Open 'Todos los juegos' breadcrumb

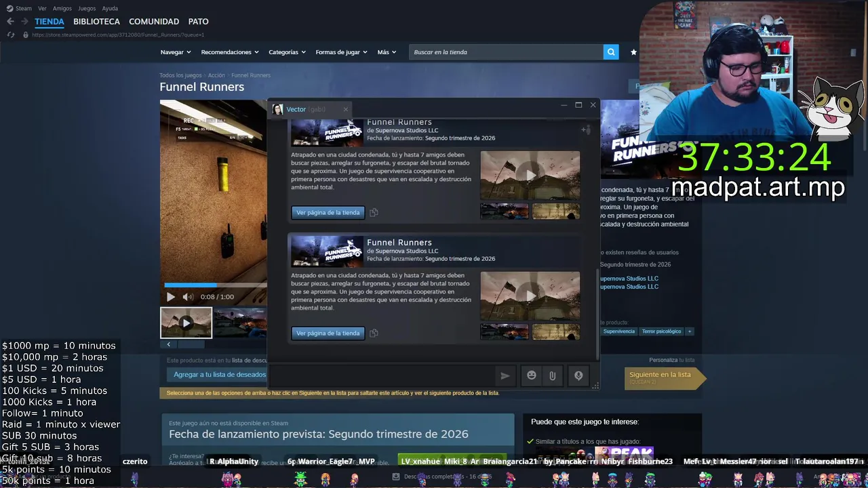click(180, 75)
